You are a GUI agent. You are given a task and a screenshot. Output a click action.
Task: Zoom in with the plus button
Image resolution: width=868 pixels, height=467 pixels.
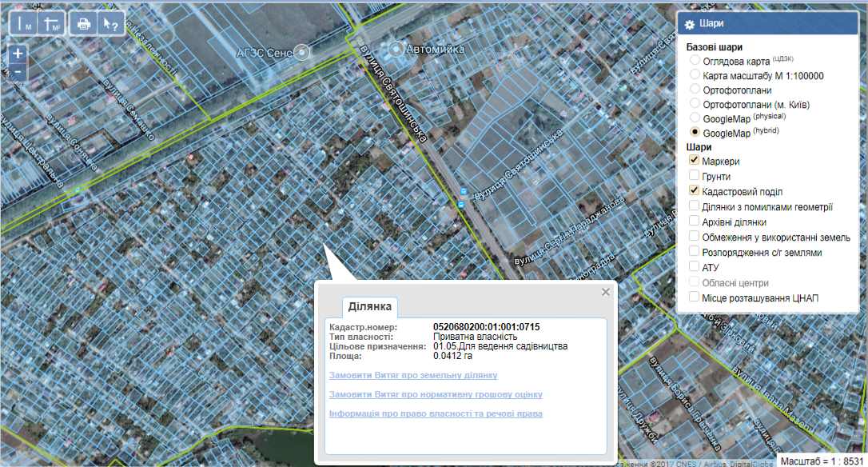[18, 54]
